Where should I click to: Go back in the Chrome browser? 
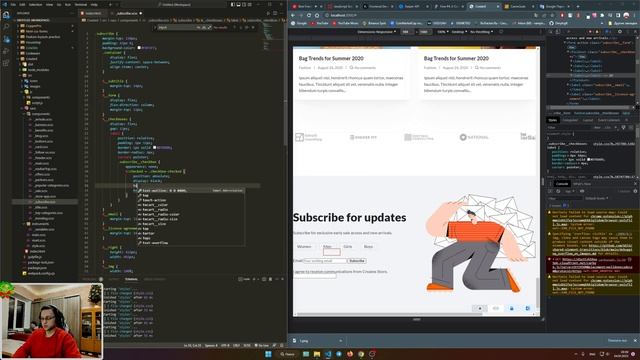293,15
